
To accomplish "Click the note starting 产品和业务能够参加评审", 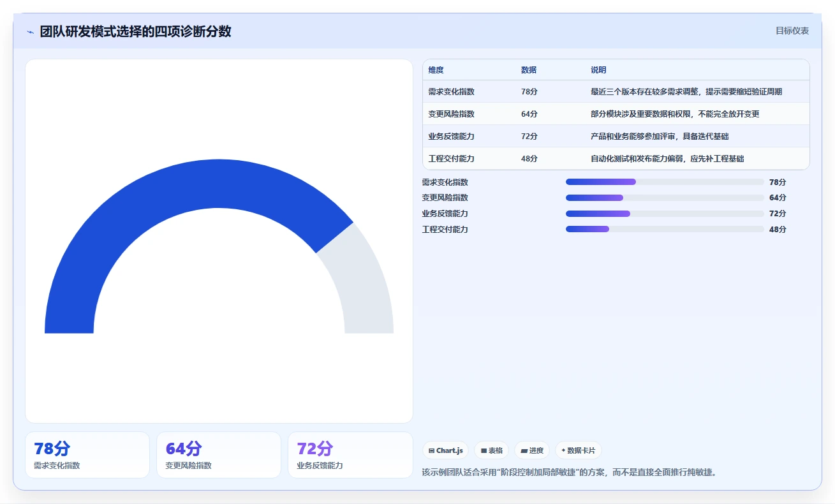I will point(660,137).
